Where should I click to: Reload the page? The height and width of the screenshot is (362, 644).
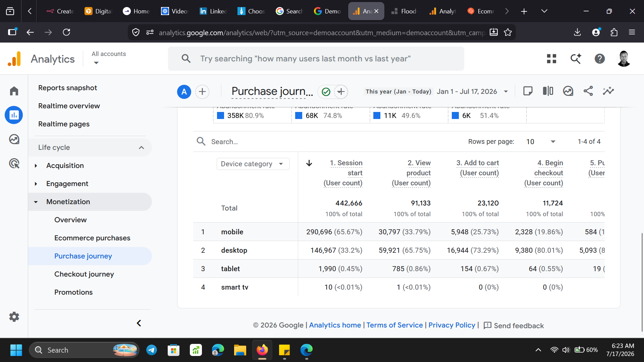pos(66,32)
